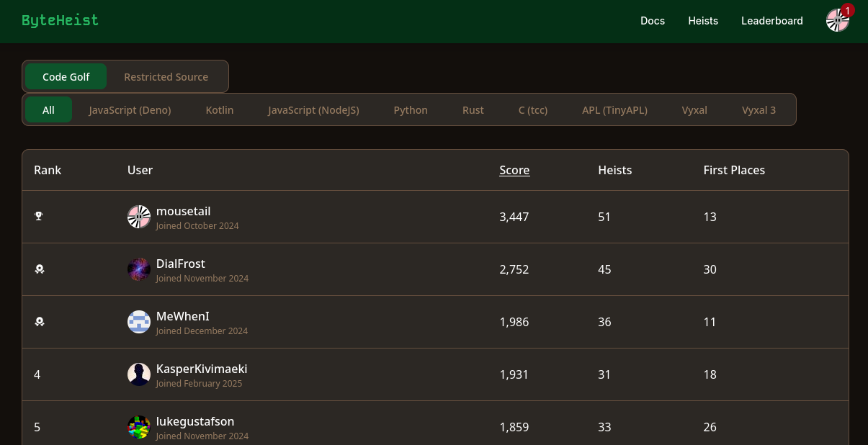Click DialFrost's avatar picture
The image size is (868, 445).
tap(139, 269)
